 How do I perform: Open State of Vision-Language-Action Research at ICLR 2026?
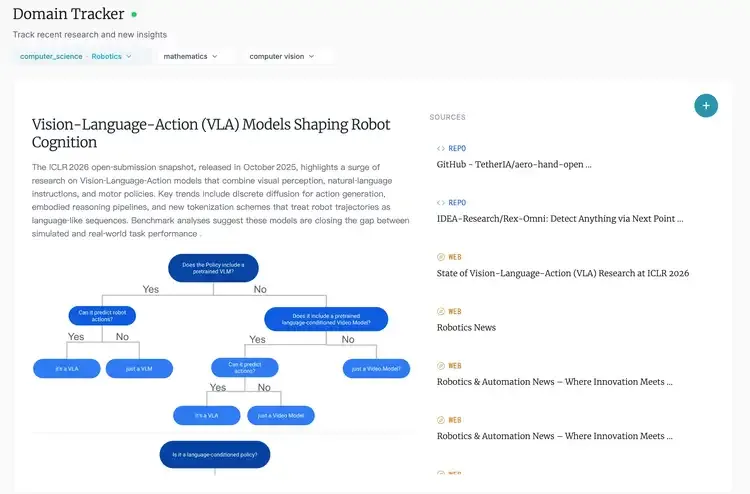click(x=563, y=273)
